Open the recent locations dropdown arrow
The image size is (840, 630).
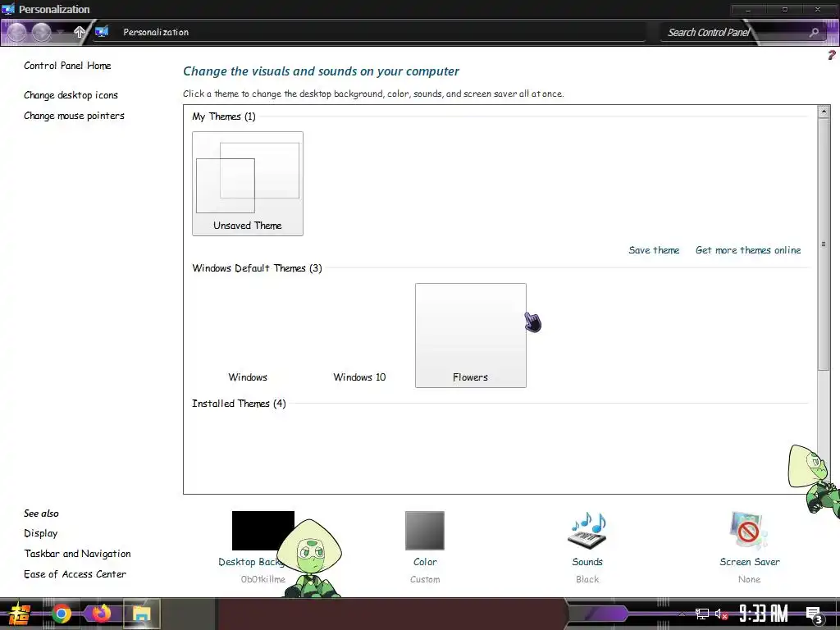(x=61, y=33)
